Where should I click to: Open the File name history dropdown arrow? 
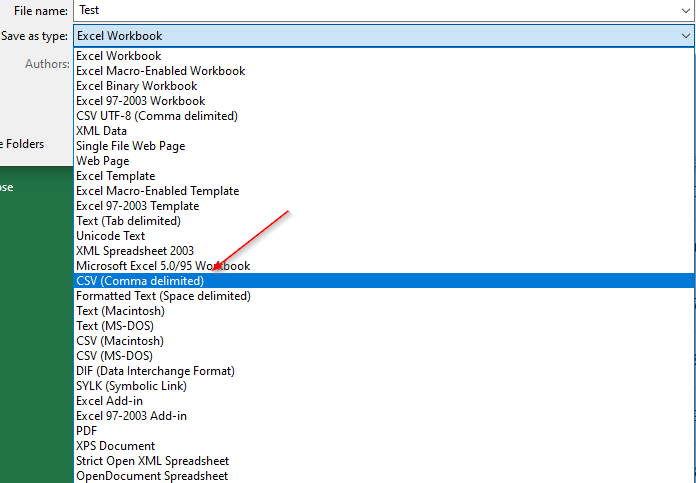pyautogui.click(x=686, y=10)
